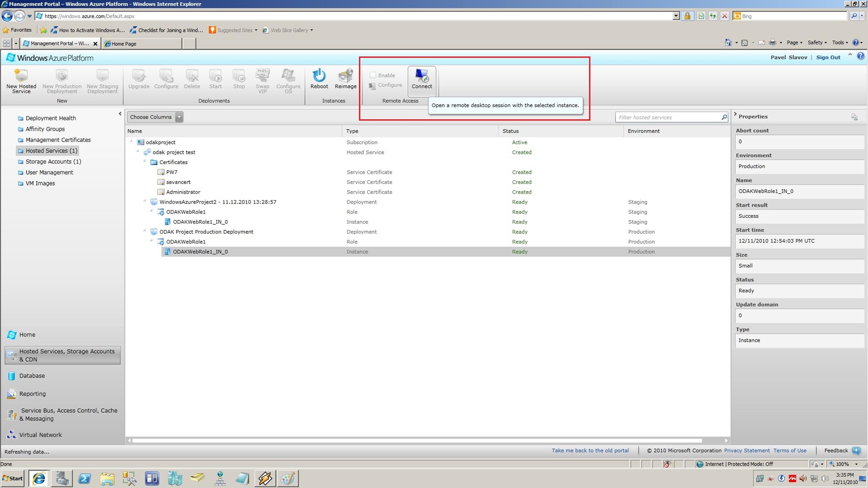
Task: Click the copy properties icon in Properties panel
Action: click(855, 117)
